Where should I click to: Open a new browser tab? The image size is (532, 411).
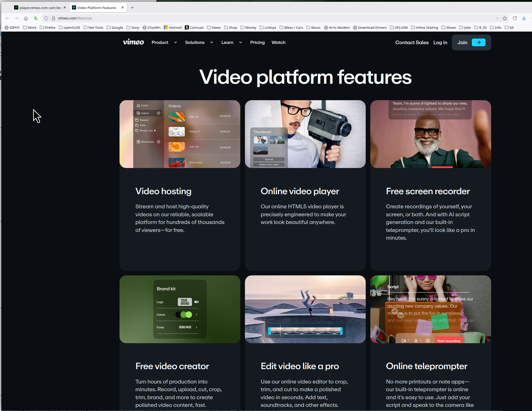(x=132, y=8)
